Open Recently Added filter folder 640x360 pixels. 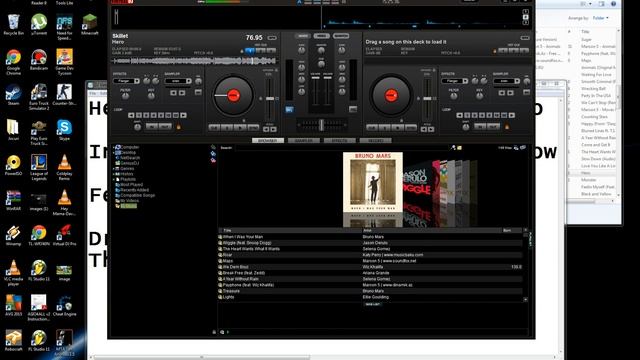pos(132,190)
